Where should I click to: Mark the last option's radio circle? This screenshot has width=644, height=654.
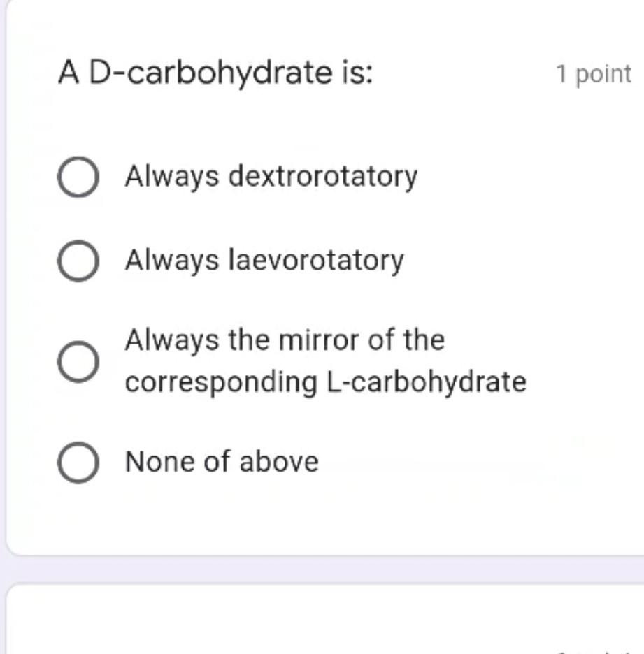[79, 460]
